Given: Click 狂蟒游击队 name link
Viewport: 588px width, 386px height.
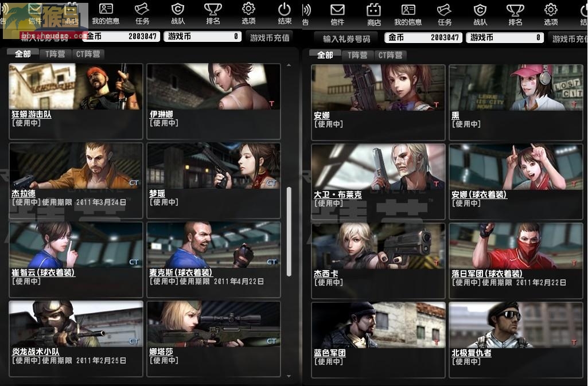Looking at the screenshot, I should tap(32, 114).
